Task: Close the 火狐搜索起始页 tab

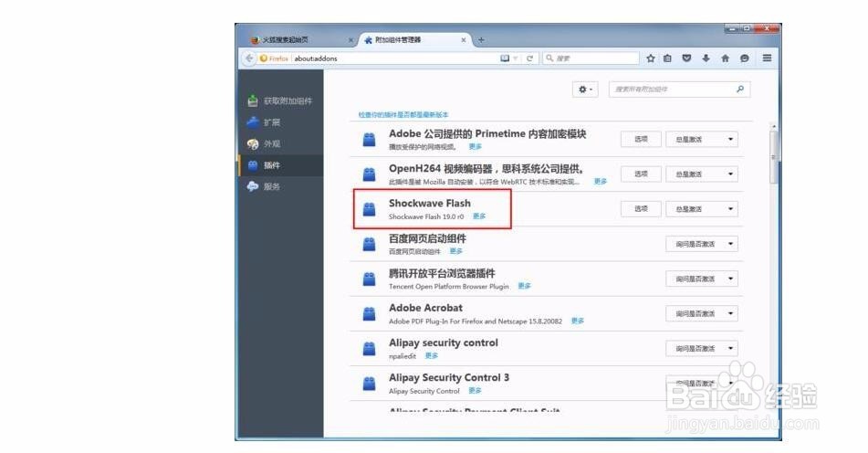Action: coord(350,40)
